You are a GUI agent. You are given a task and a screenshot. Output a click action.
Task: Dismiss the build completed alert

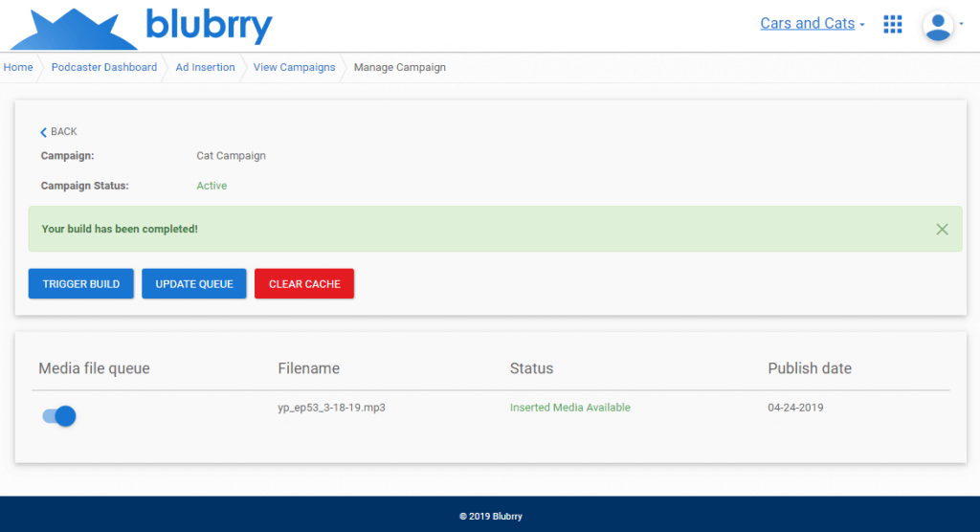click(942, 230)
